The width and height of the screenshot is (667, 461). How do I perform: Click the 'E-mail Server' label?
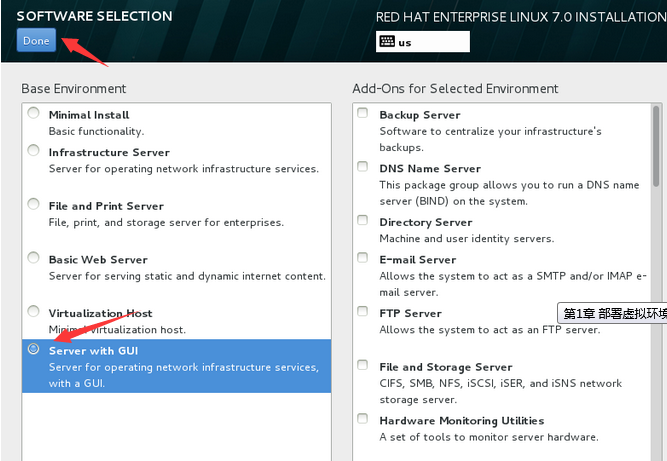[x=418, y=259]
